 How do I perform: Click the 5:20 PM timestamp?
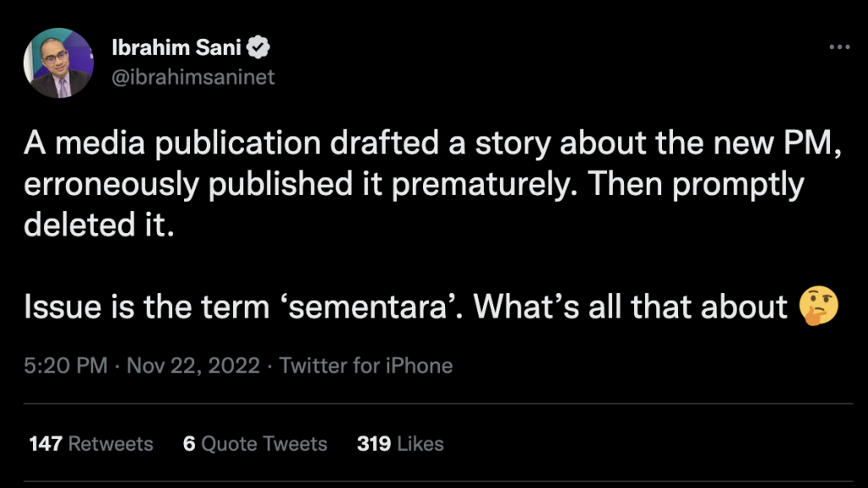[x=65, y=366]
